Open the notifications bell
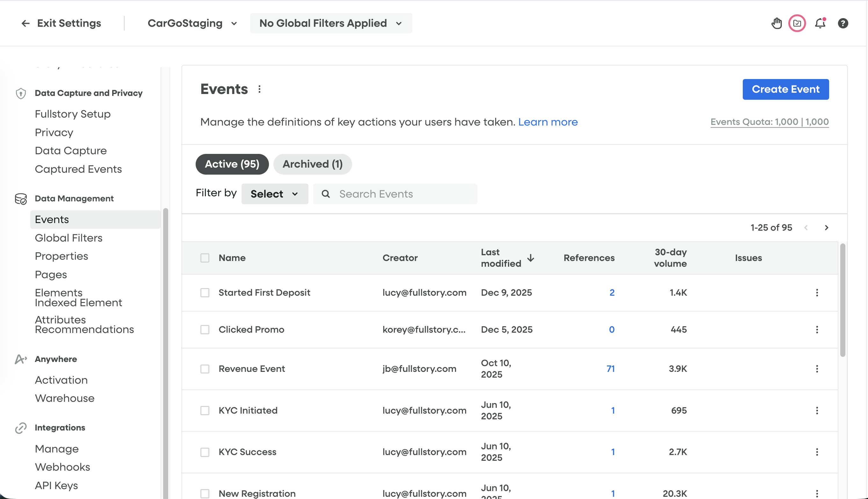 click(x=820, y=23)
